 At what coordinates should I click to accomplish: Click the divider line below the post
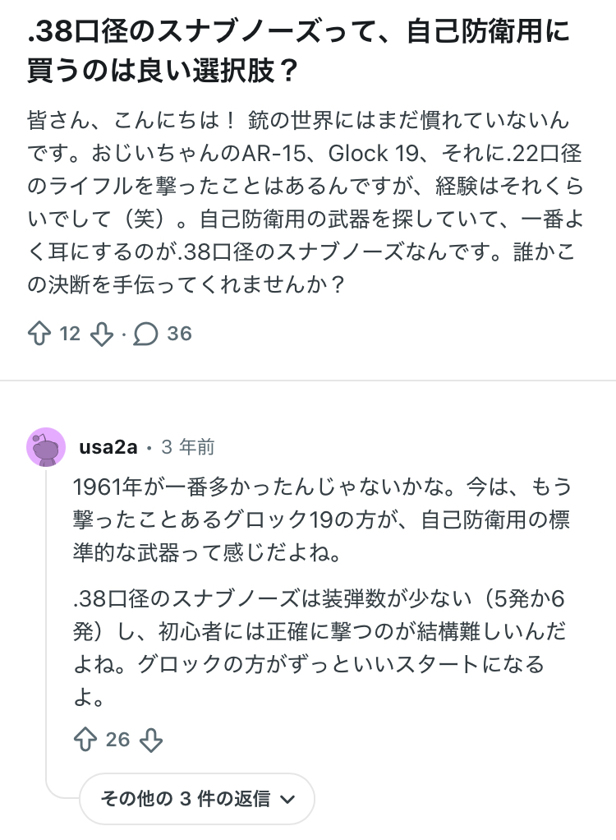(308, 381)
